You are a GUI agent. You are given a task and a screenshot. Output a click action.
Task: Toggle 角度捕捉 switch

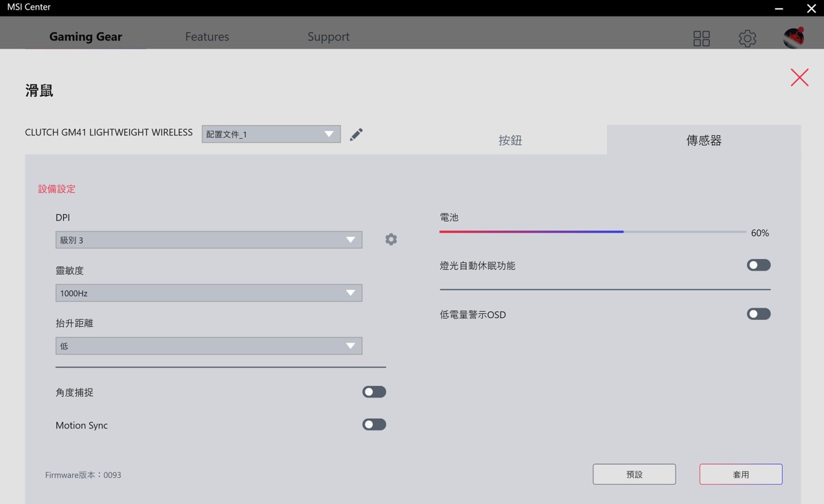(374, 392)
